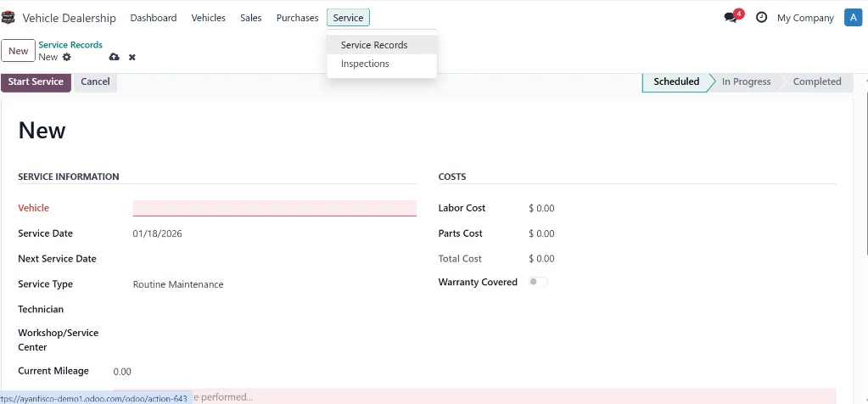The image size is (868, 404).
Task: Open the Vehicles menu
Action: pos(208,18)
